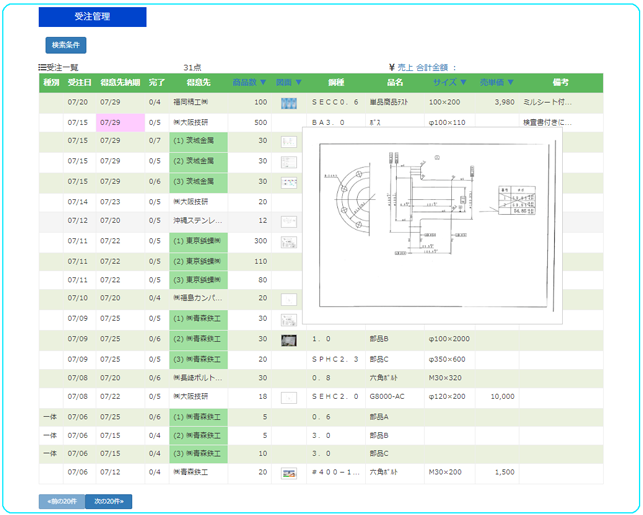The height and width of the screenshot is (515, 643).
Task: Select customer cell ㈱長崎ボルト…
Action: pos(198,379)
